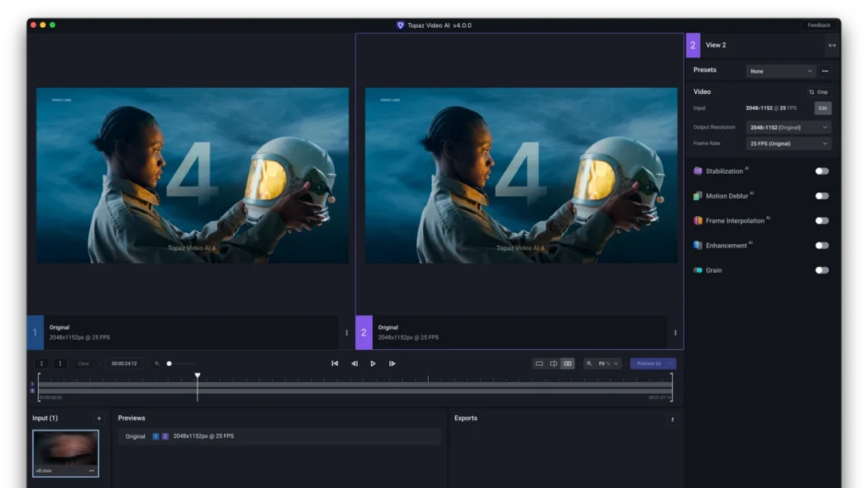The image size is (868, 488).
Task: Click the Motion Deblur filter icon
Action: tap(698, 196)
